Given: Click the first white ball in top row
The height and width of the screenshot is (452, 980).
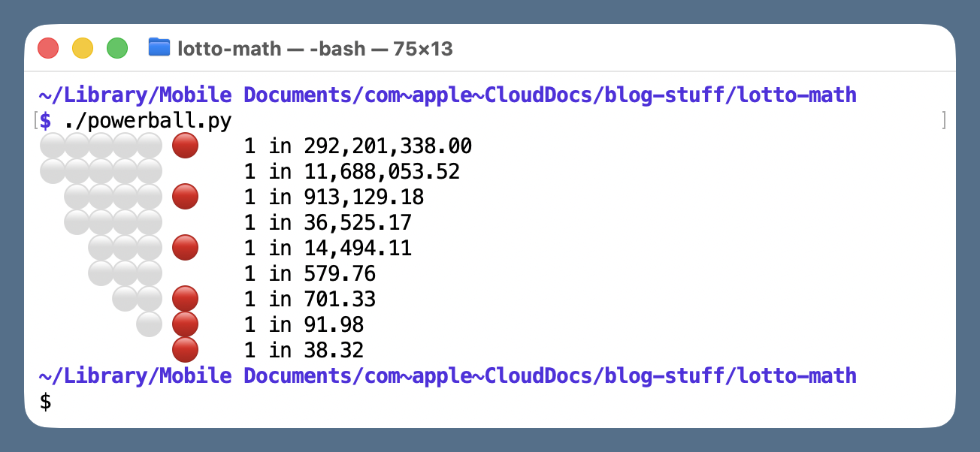Looking at the screenshot, I should [51, 146].
